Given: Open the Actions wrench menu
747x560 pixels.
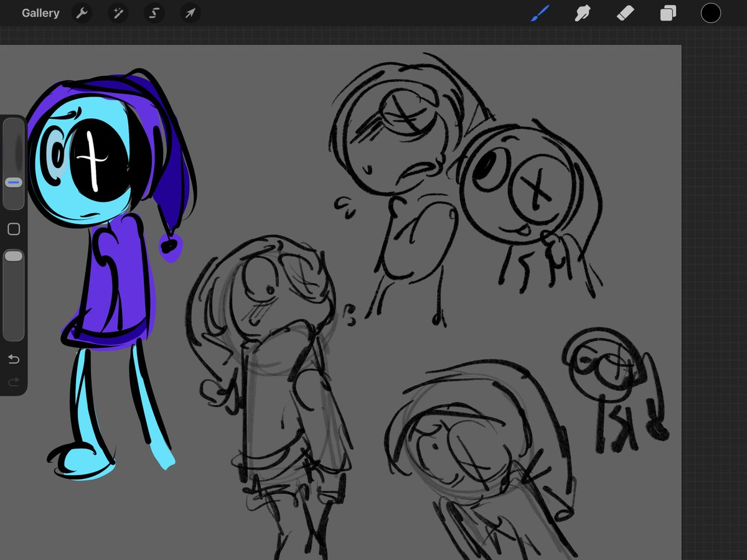Looking at the screenshot, I should (82, 13).
